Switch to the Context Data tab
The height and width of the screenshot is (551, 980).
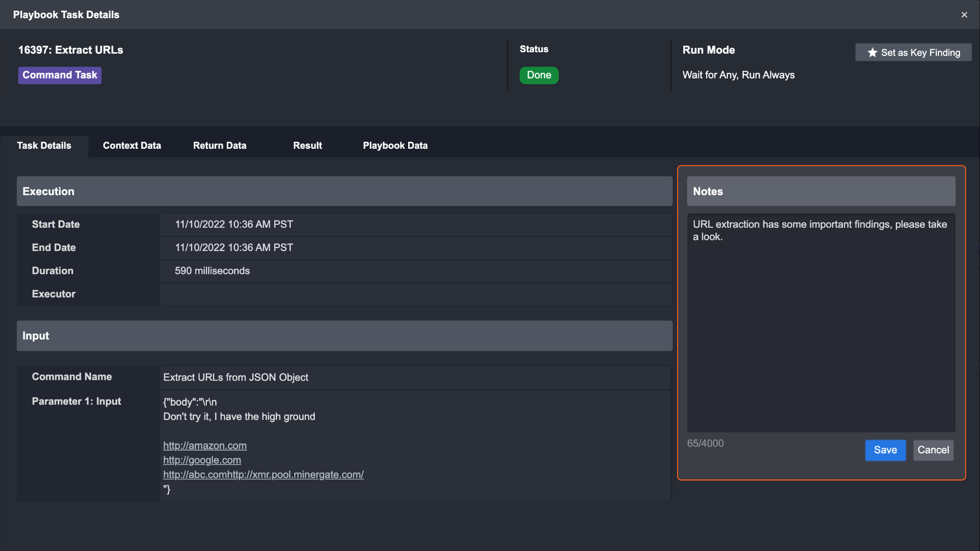132,145
